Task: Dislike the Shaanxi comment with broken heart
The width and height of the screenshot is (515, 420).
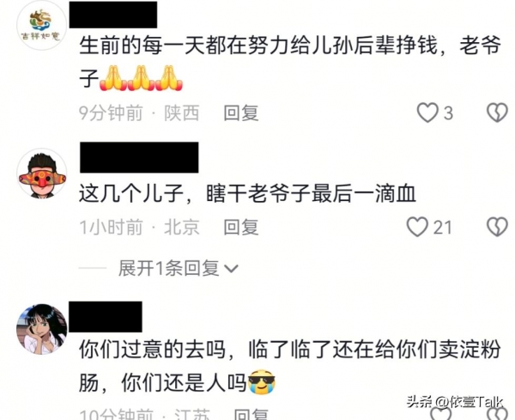Action: pos(497,113)
